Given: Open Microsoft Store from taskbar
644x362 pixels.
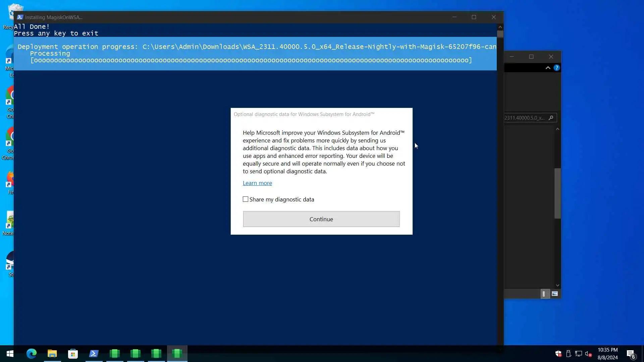Looking at the screenshot, I should coord(73,354).
